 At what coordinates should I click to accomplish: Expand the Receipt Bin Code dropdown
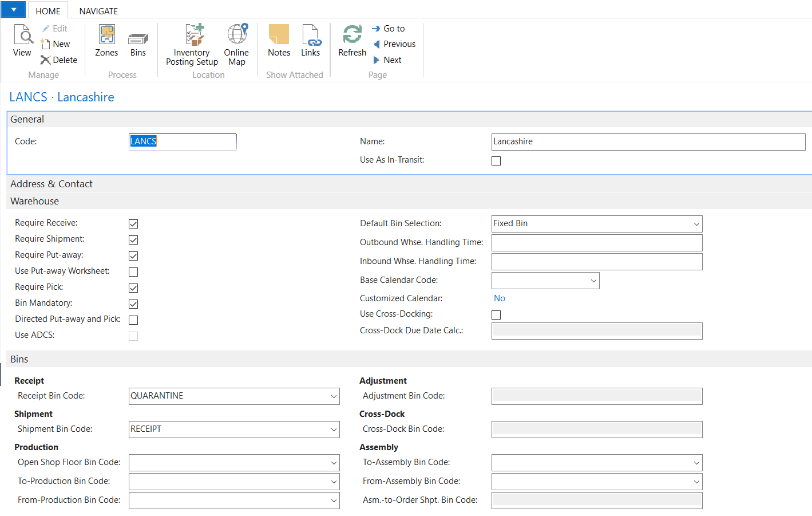[334, 396]
